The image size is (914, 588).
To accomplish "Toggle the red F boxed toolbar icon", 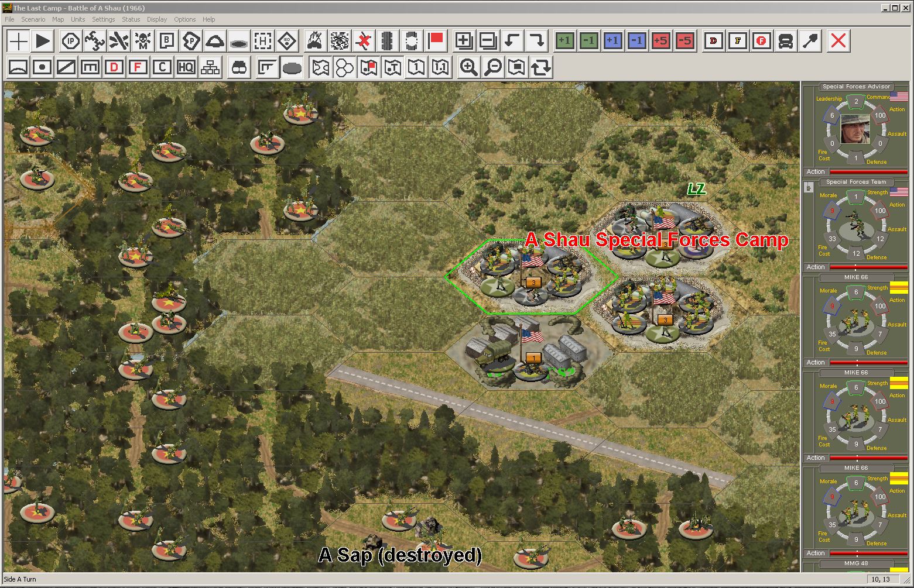I will (x=138, y=67).
